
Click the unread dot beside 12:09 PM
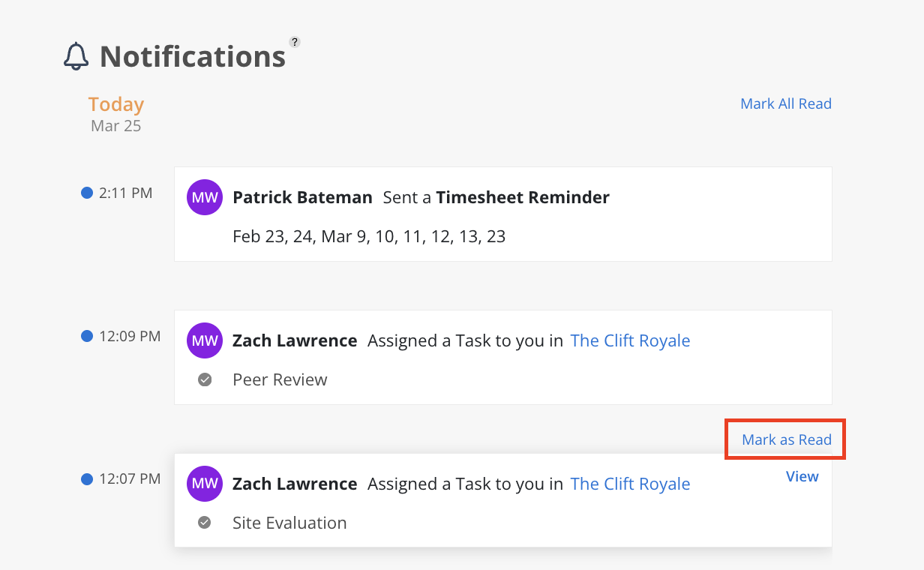pos(86,336)
